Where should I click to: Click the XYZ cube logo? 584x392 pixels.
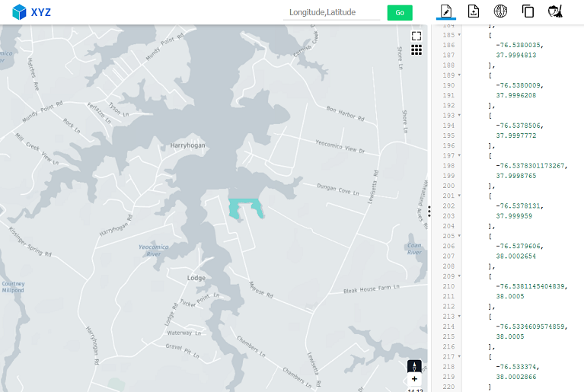coord(19,11)
